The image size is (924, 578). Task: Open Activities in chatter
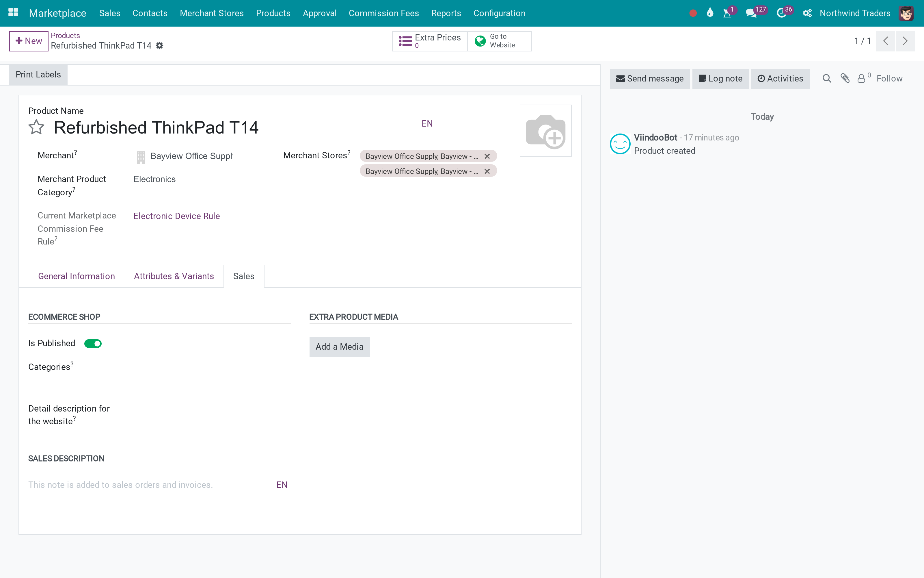(780, 79)
